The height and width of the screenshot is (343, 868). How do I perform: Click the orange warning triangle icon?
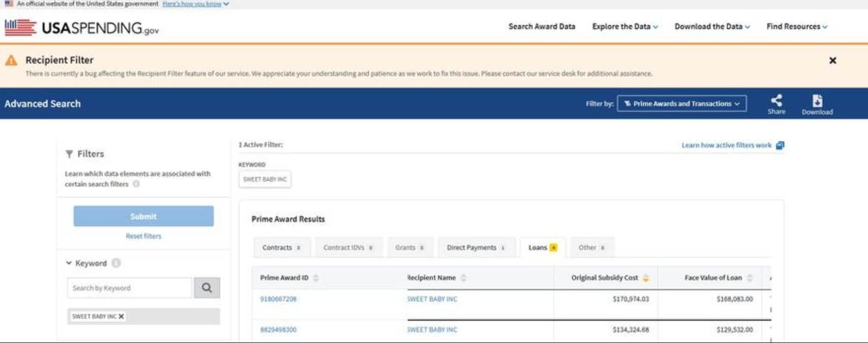11,61
